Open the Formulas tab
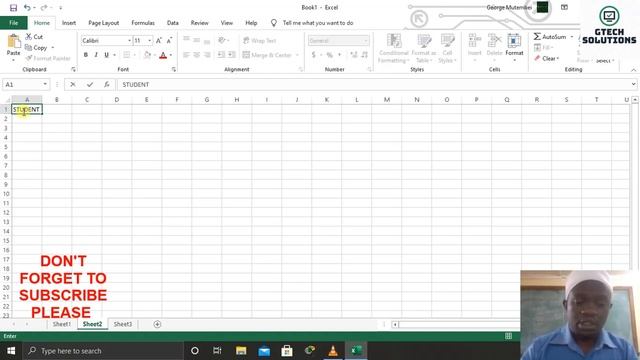The height and width of the screenshot is (360, 640). pos(143,23)
